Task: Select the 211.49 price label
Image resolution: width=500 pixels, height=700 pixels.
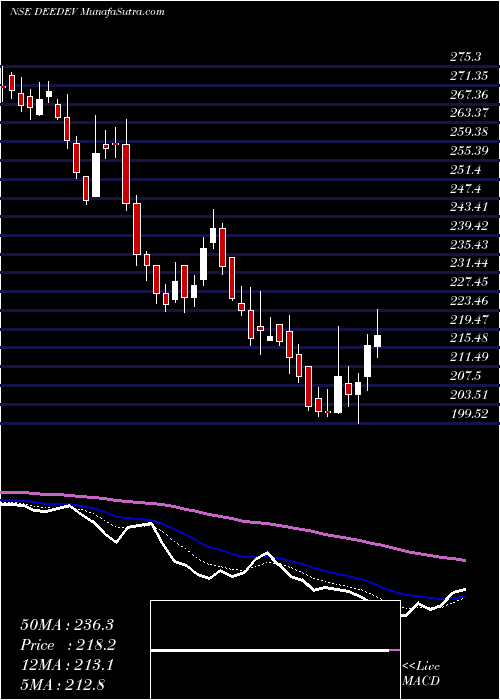Action: pyautogui.click(x=468, y=357)
